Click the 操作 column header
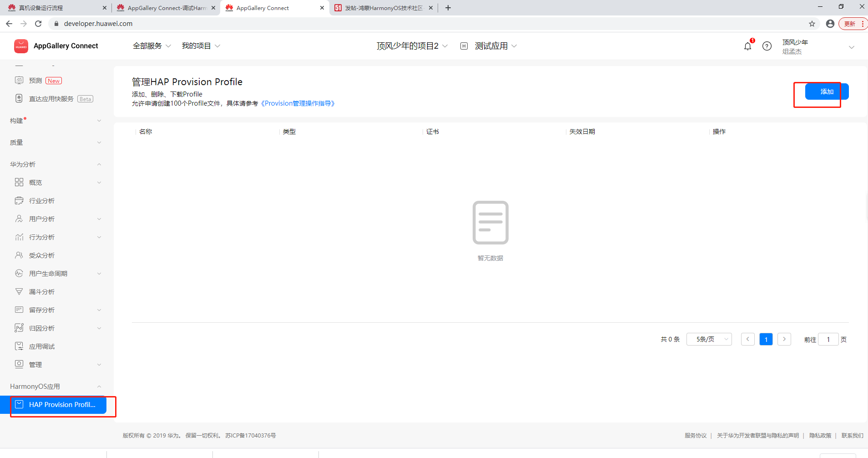The height and width of the screenshot is (458, 868). (719, 132)
